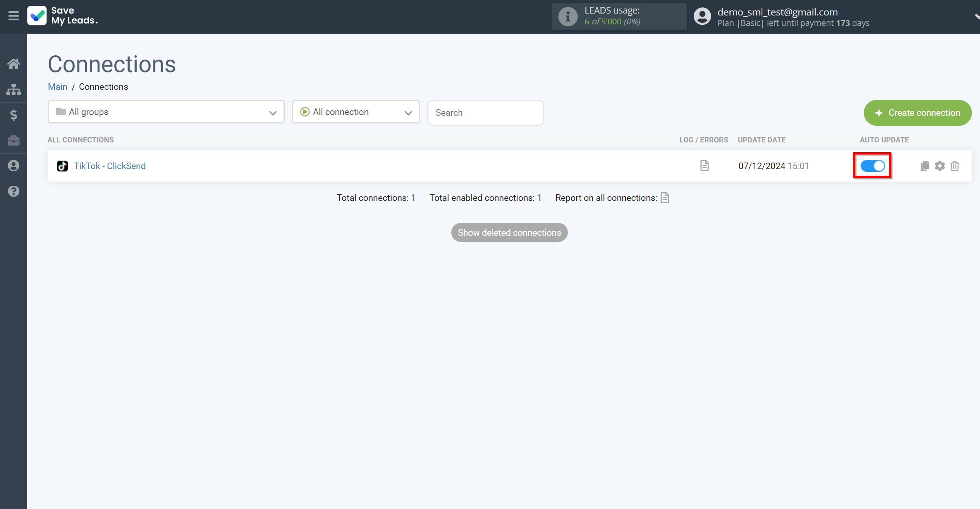Click the Create connection button

click(x=917, y=111)
